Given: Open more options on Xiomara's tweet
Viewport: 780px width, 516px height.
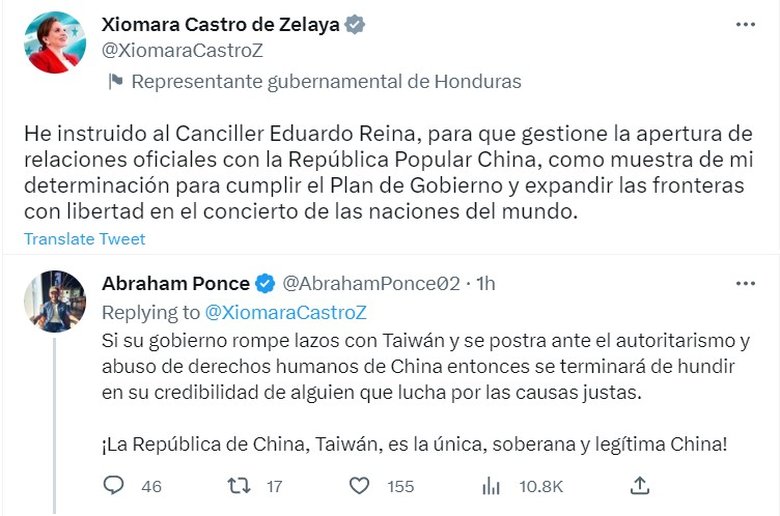Looking at the screenshot, I should coord(745,23).
